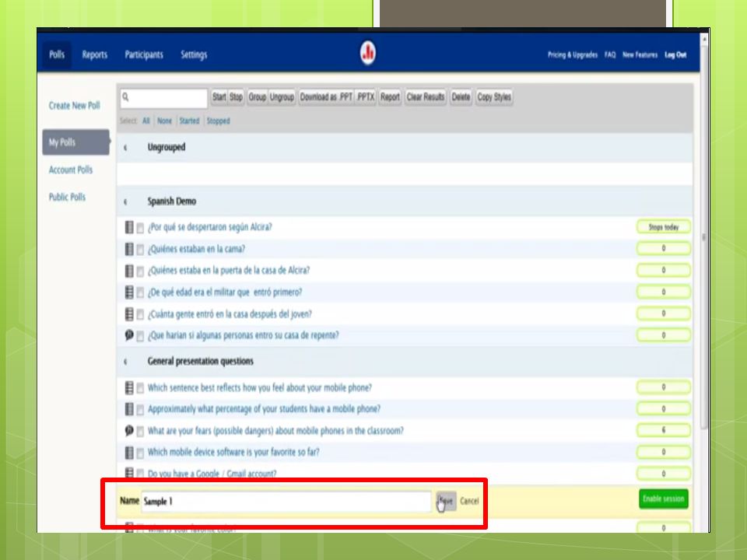The height and width of the screenshot is (560, 747).
Task: Click the response count 6 badge
Action: [x=663, y=430]
